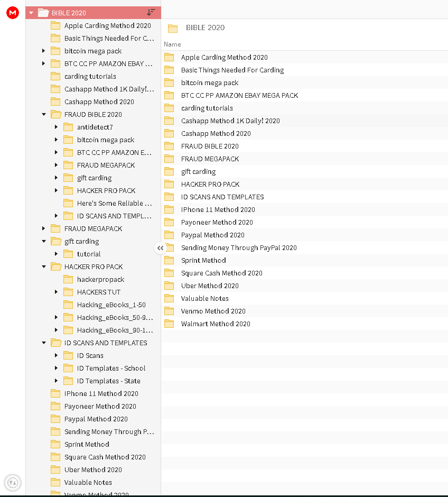Click folder icon of antidetect7 in tree
This screenshot has width=448, height=497.
coord(68,127)
